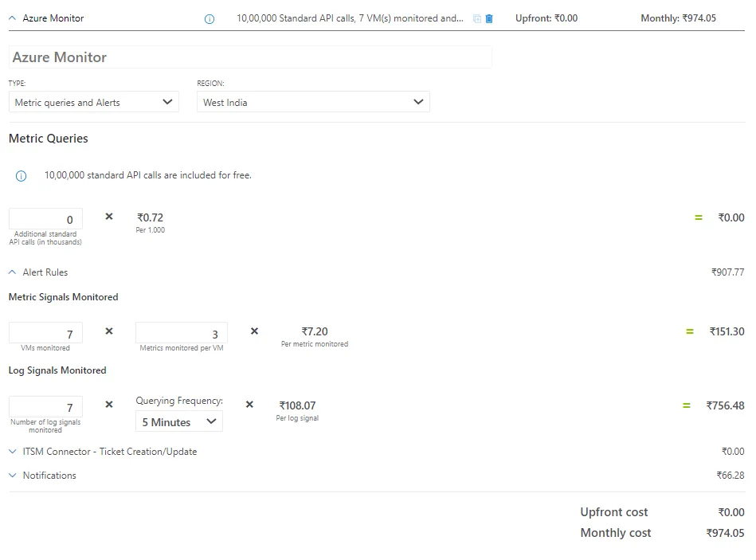The image size is (756, 560).
Task: Delete the Azure Monitor estimate
Action: tap(488, 18)
